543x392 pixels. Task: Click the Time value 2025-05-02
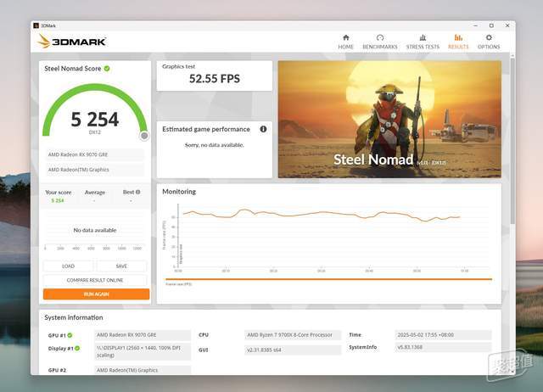[x=443, y=335]
